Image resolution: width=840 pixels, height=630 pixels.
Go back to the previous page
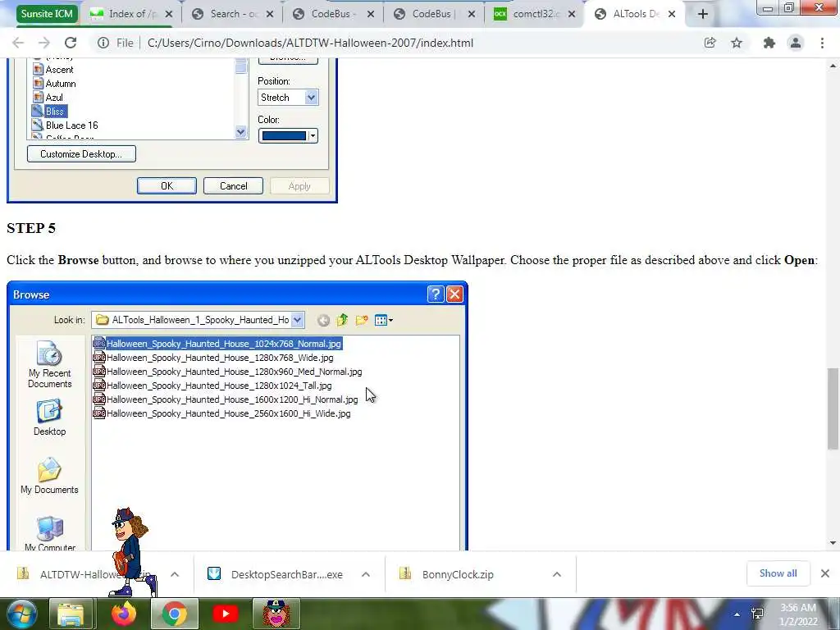tap(18, 43)
